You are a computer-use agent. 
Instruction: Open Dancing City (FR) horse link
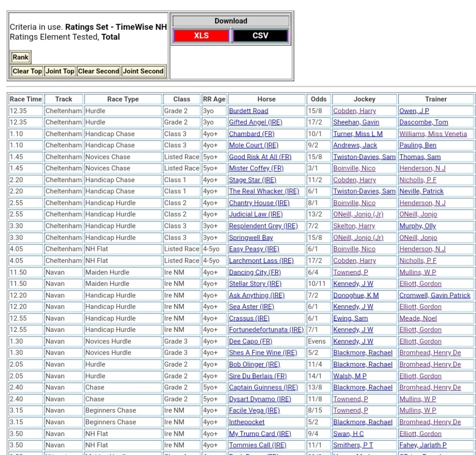[255, 272]
